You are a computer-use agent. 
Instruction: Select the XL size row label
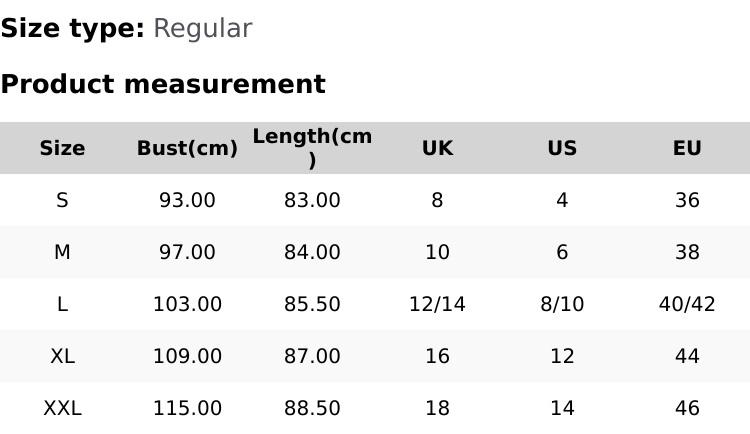62,356
